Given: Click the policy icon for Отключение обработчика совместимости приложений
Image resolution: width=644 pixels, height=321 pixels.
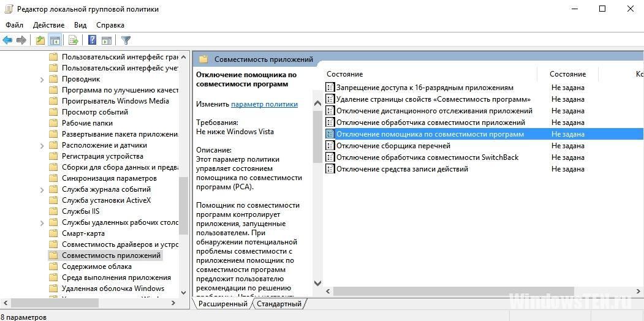Looking at the screenshot, I should click(x=330, y=123).
